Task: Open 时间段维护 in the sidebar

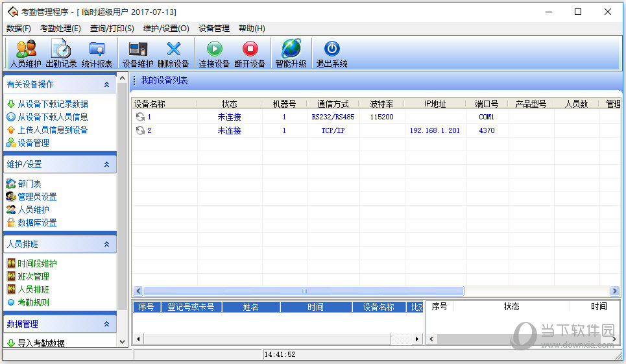Action: pos(37,263)
